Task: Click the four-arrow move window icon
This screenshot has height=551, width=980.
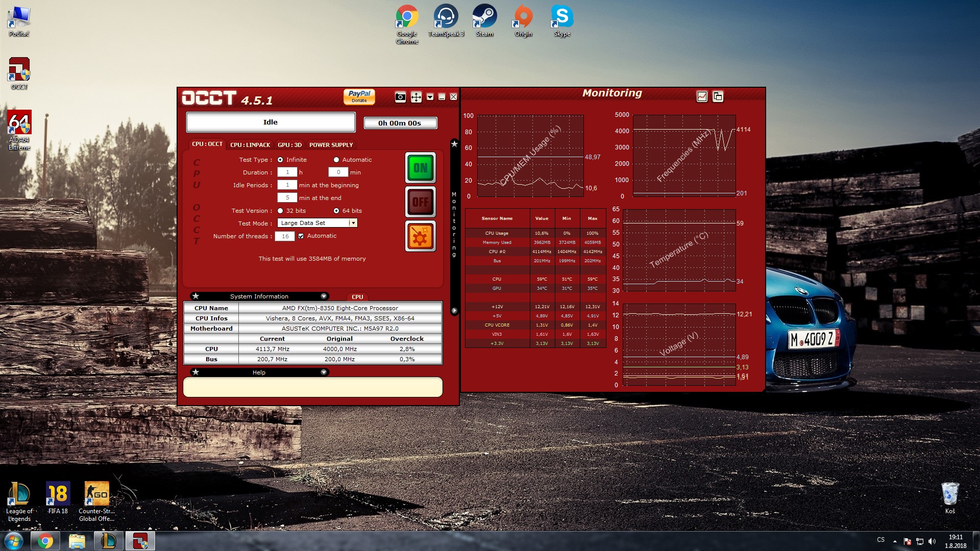Action: click(x=416, y=97)
